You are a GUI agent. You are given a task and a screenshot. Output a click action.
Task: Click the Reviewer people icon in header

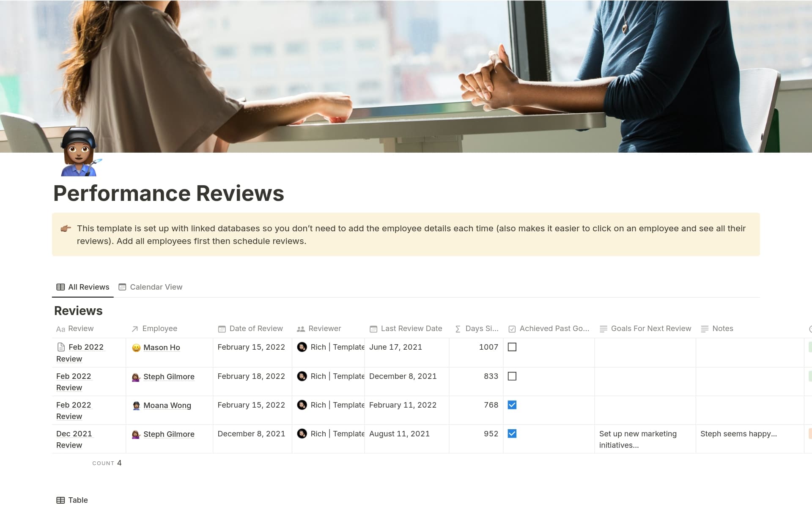point(301,329)
